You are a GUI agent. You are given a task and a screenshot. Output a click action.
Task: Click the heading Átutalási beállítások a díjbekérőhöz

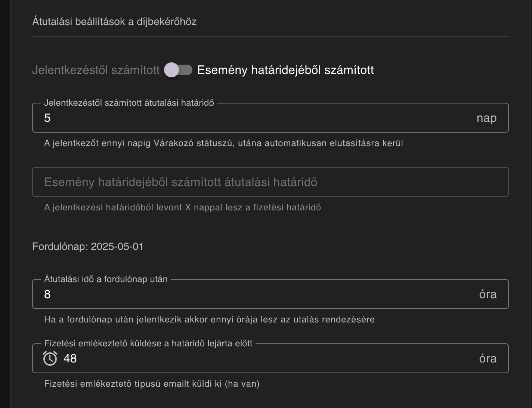114,22
